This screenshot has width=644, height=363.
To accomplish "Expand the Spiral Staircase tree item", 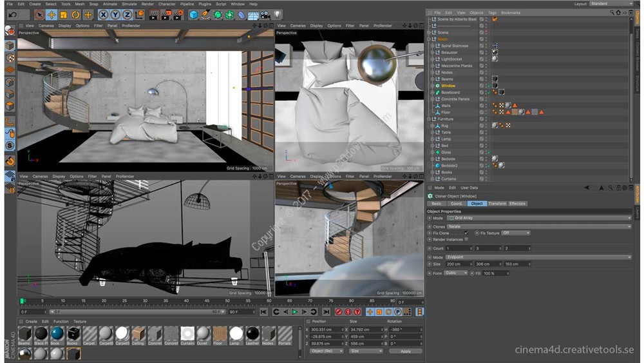I will 432,46.
